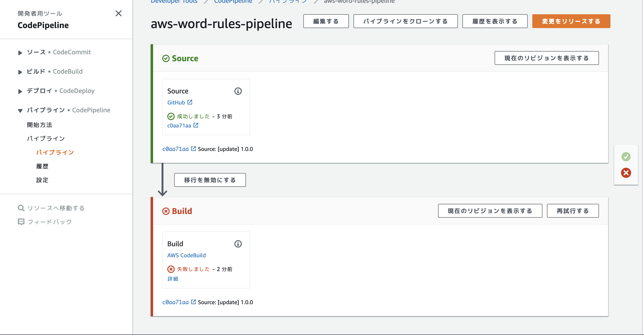644x335 pixels.
Task: Expand the デプロイ CodeDeploy section
Action: pyautogui.click(x=20, y=91)
